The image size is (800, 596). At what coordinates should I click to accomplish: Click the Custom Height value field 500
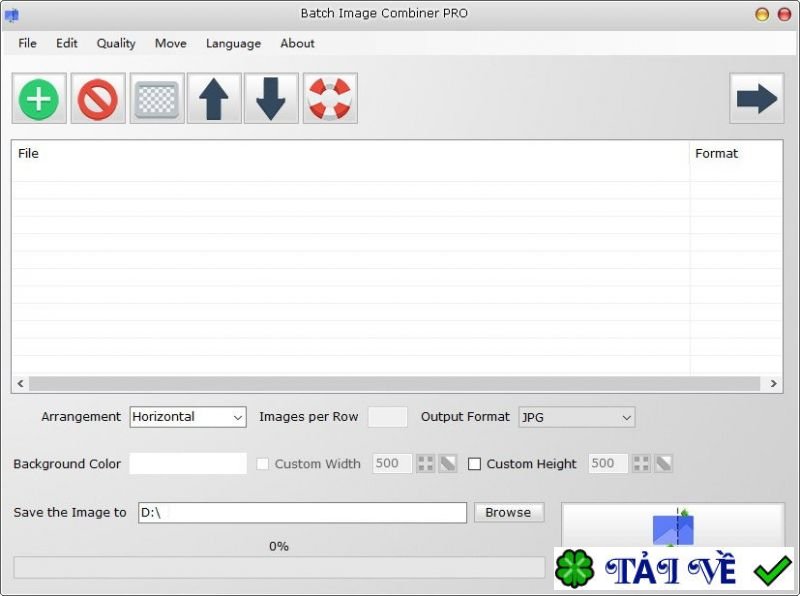pyautogui.click(x=608, y=463)
